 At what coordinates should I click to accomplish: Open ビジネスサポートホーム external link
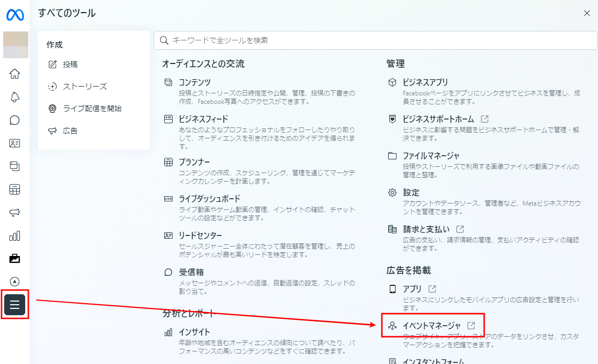point(438,119)
